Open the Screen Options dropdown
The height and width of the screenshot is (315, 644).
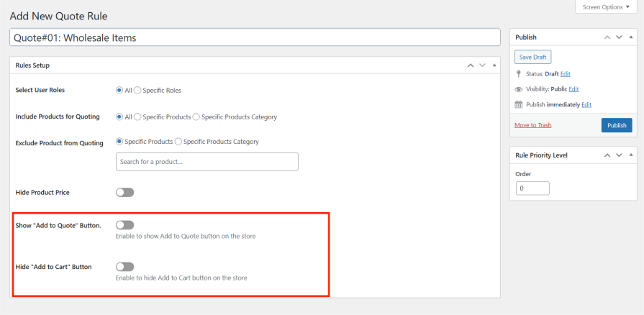point(605,7)
